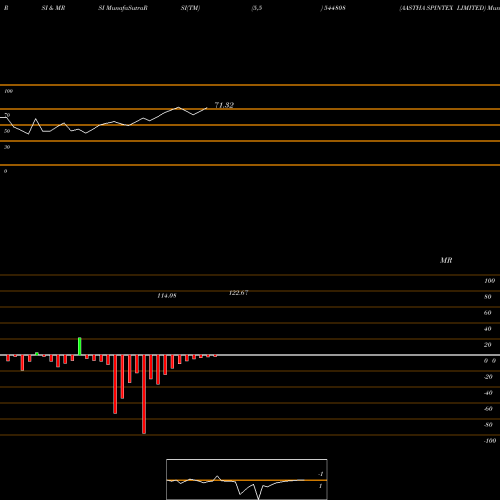500x500 pixels.
Task: Click the 122.67 value label
Action: point(239,293)
